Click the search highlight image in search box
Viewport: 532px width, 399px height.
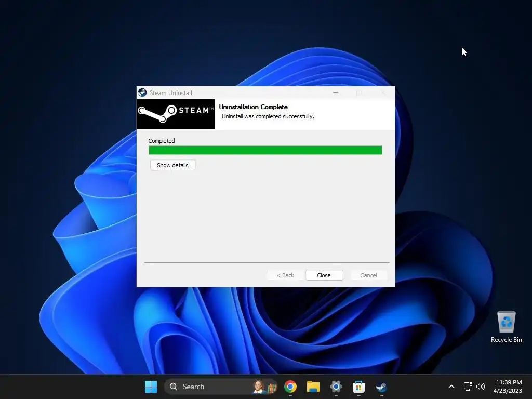coord(265,387)
